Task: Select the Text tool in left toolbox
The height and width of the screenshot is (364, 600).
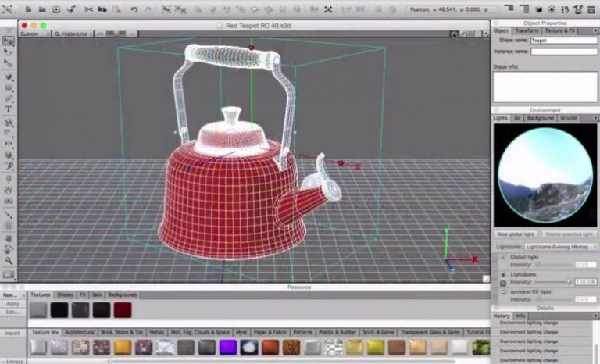Action: point(9,110)
